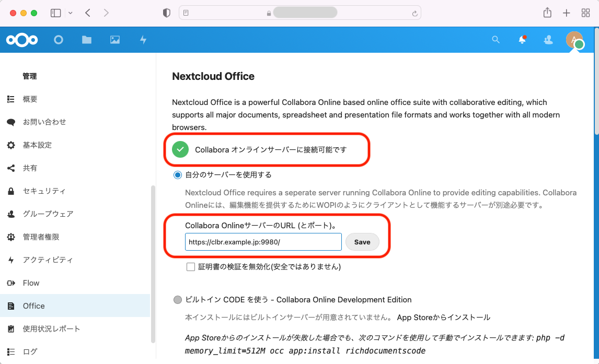Open the user avatar menu
The image size is (599, 364).
pyautogui.click(x=574, y=40)
